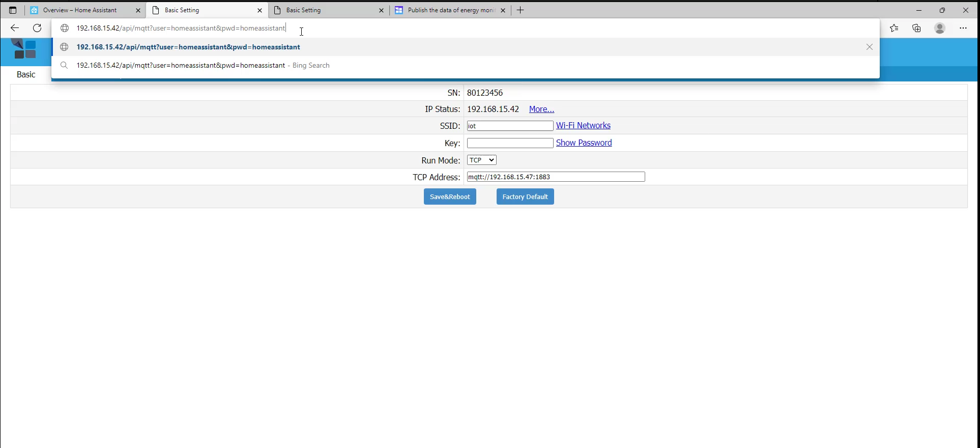Click the browser back arrow
The width and height of the screenshot is (980, 448).
coord(14,28)
